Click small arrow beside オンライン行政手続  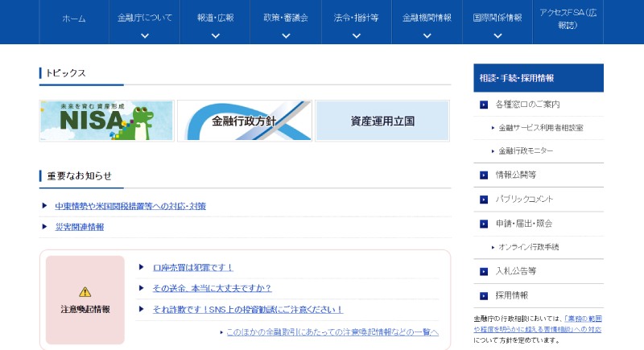coord(493,248)
